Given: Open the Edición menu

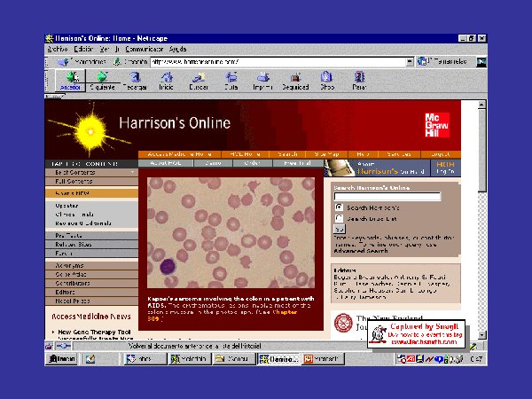Looking at the screenshot, I should point(83,49).
